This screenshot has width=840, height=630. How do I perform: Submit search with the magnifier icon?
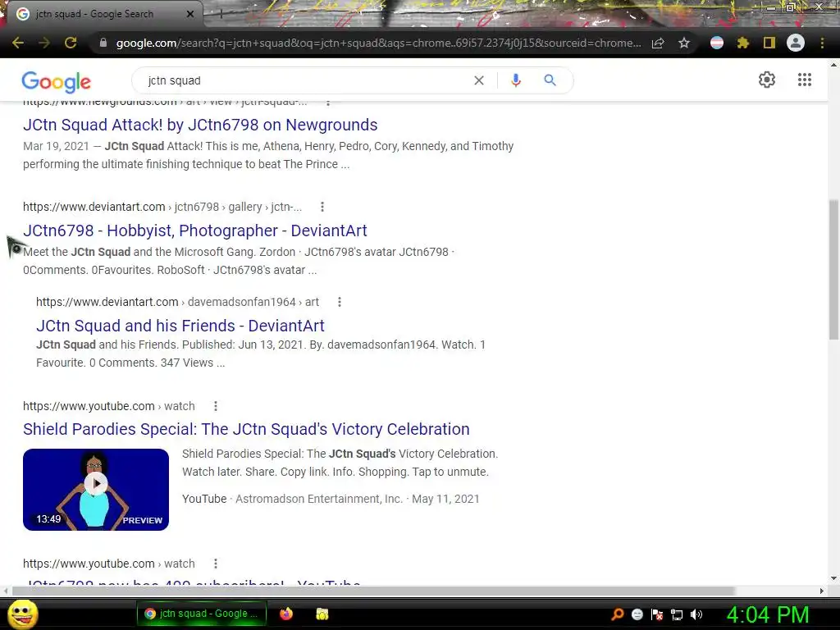550,80
